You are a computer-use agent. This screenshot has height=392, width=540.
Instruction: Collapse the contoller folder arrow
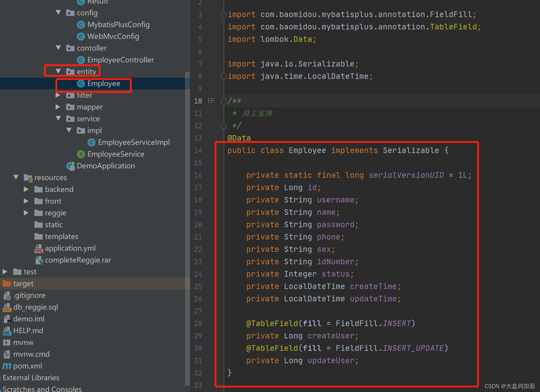tap(58, 48)
